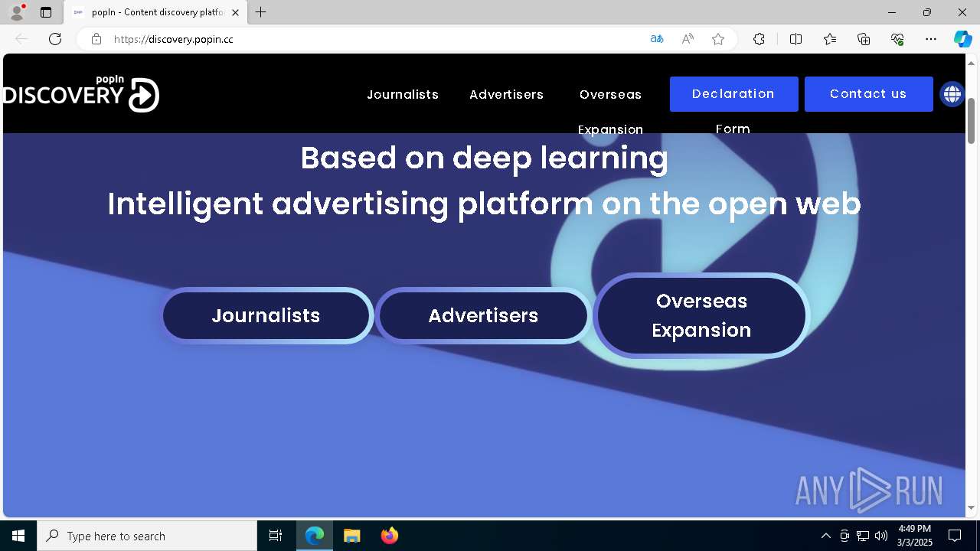
Task: Open the notification center
Action: point(955,536)
